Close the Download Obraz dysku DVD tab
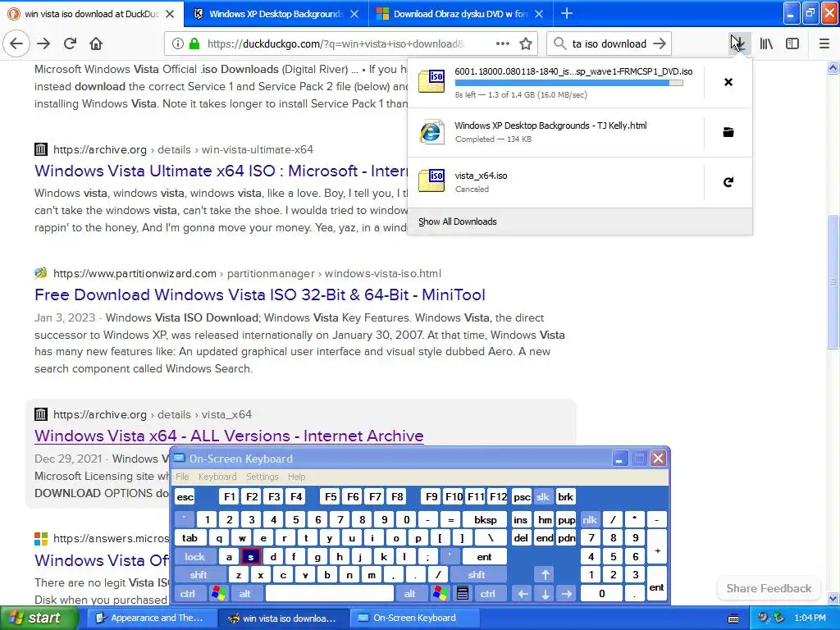Image resolution: width=840 pixels, height=630 pixels. pyautogui.click(x=539, y=14)
